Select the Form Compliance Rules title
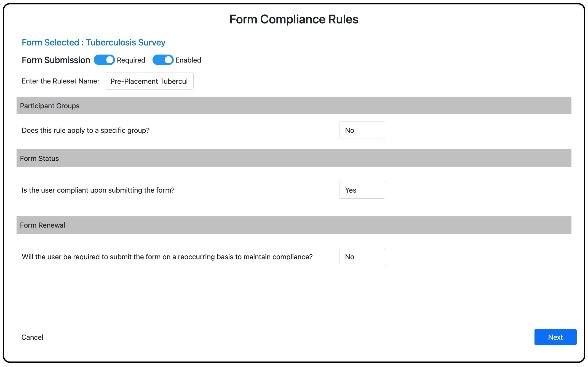The image size is (588, 367). click(x=294, y=19)
